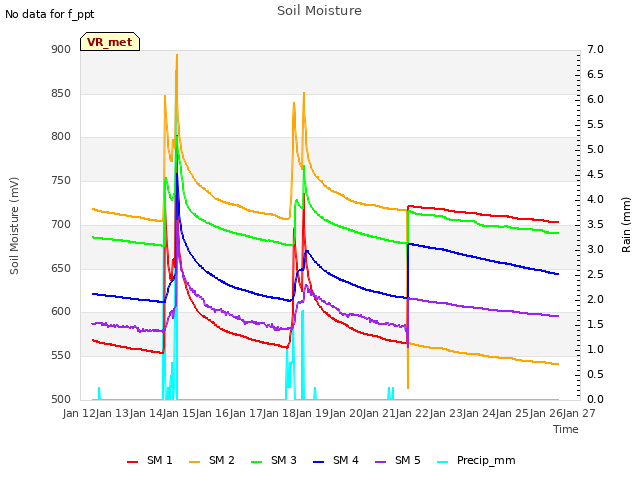The width and height of the screenshot is (640, 480).
Task: Toggle the SM 2 legend label
Action: [x=222, y=460]
